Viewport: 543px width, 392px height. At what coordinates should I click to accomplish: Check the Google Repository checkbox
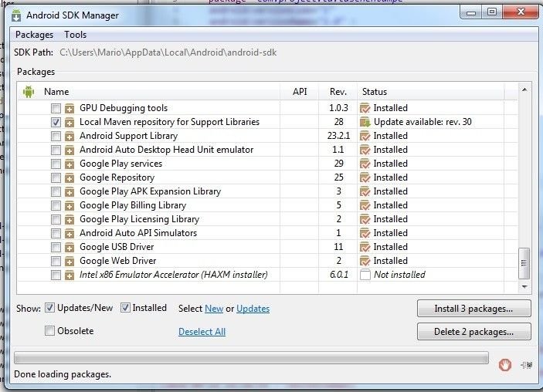[x=56, y=177]
